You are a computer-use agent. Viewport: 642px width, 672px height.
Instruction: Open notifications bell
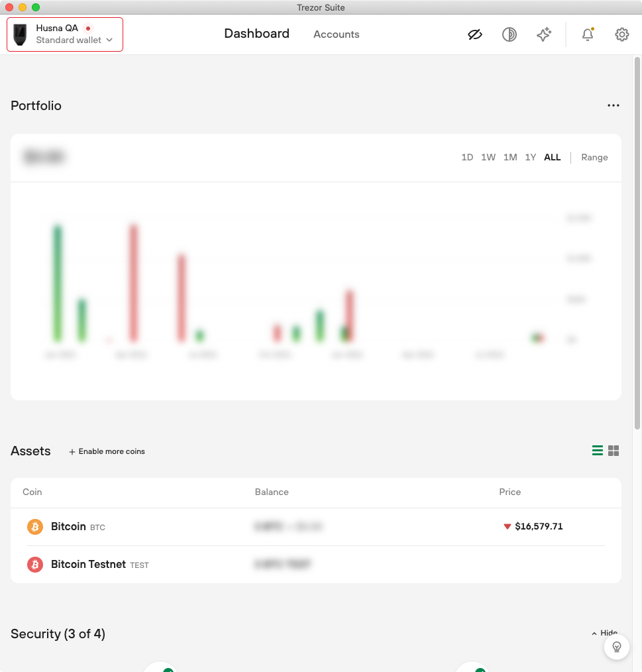click(x=588, y=34)
